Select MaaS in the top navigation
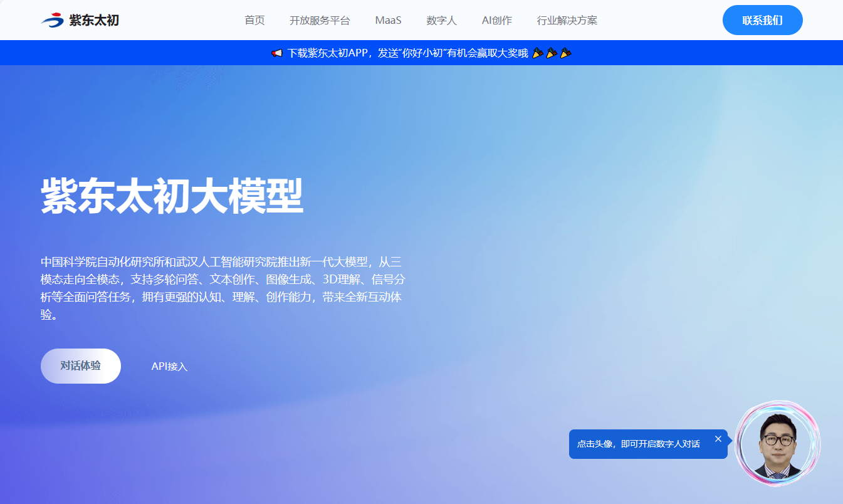843x504 pixels. 388,20
